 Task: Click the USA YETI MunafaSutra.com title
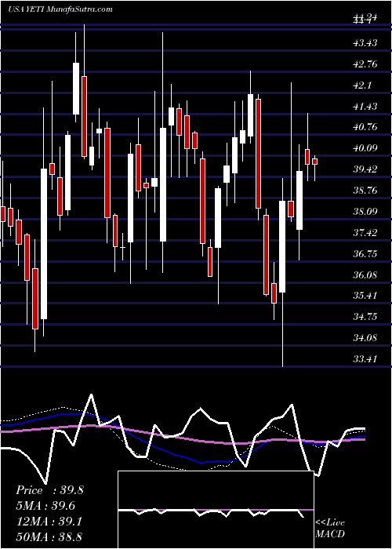point(60,9)
